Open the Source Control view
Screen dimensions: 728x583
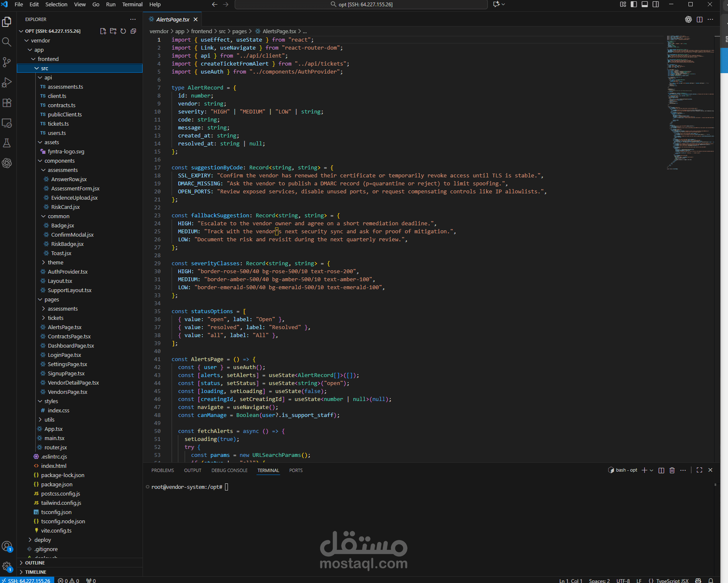click(x=7, y=62)
